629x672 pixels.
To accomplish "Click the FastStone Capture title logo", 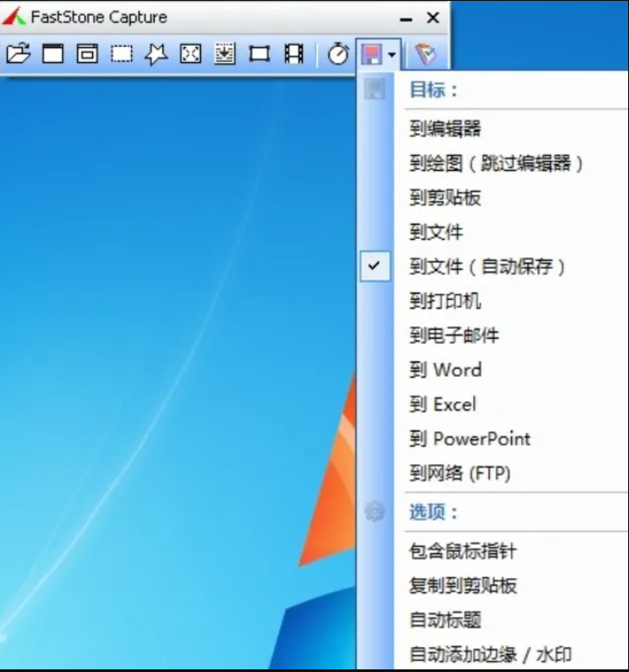I will click(x=14, y=17).
